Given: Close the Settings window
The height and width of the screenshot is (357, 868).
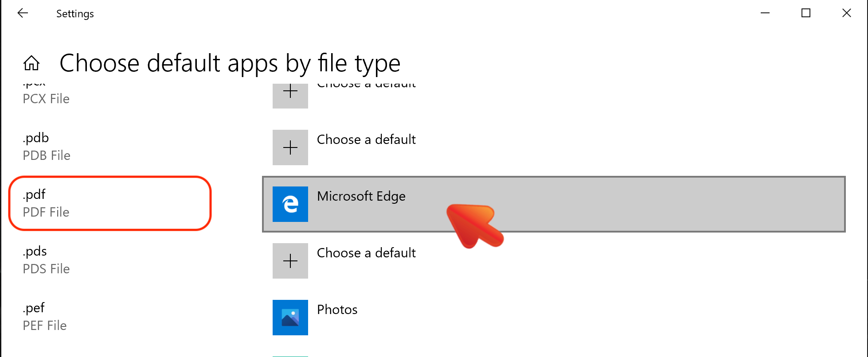Looking at the screenshot, I should [847, 13].
